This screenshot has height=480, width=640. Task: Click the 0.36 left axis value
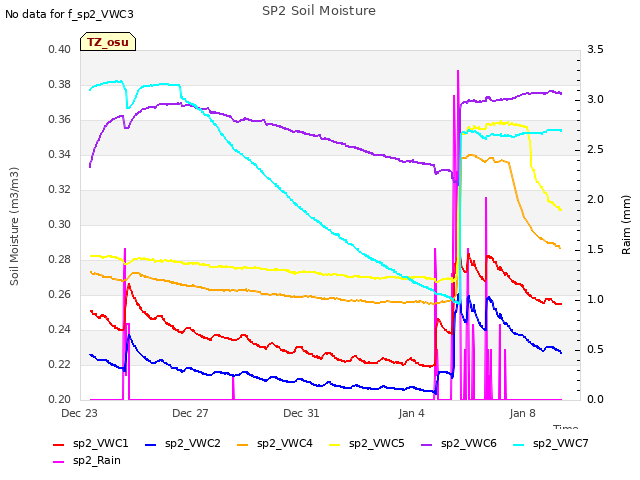(x=60, y=120)
